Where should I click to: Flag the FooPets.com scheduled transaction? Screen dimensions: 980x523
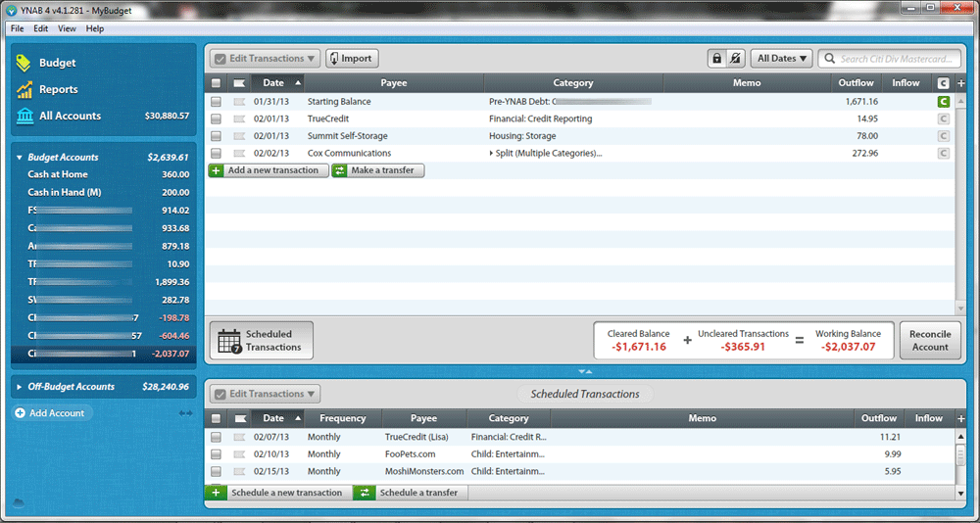[x=239, y=454]
